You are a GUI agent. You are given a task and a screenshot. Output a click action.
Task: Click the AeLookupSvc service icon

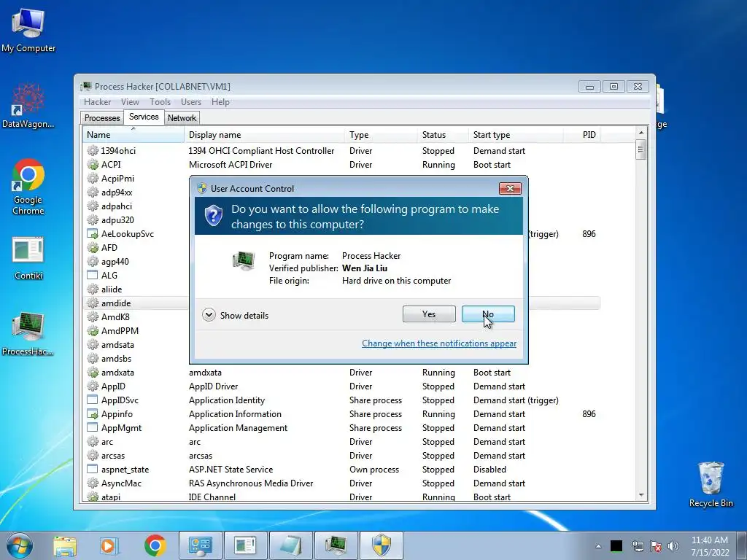[x=93, y=234]
